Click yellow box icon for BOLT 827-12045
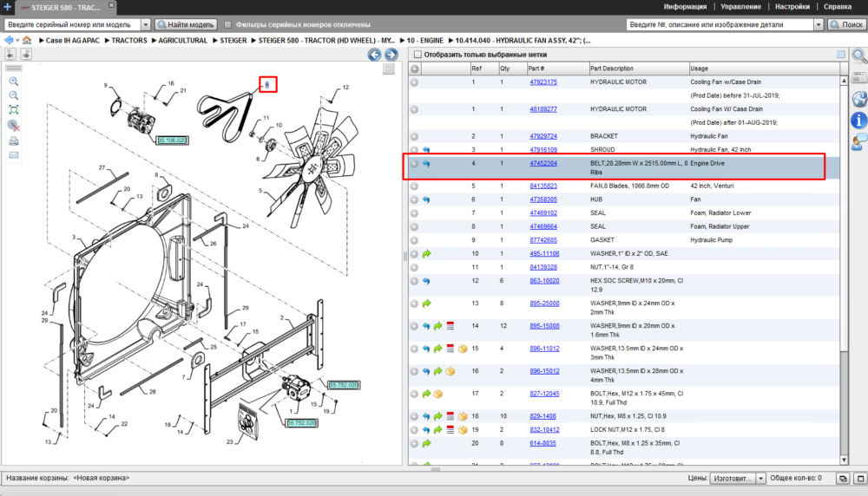Viewport: 868px width, 496px height. pyautogui.click(x=438, y=395)
